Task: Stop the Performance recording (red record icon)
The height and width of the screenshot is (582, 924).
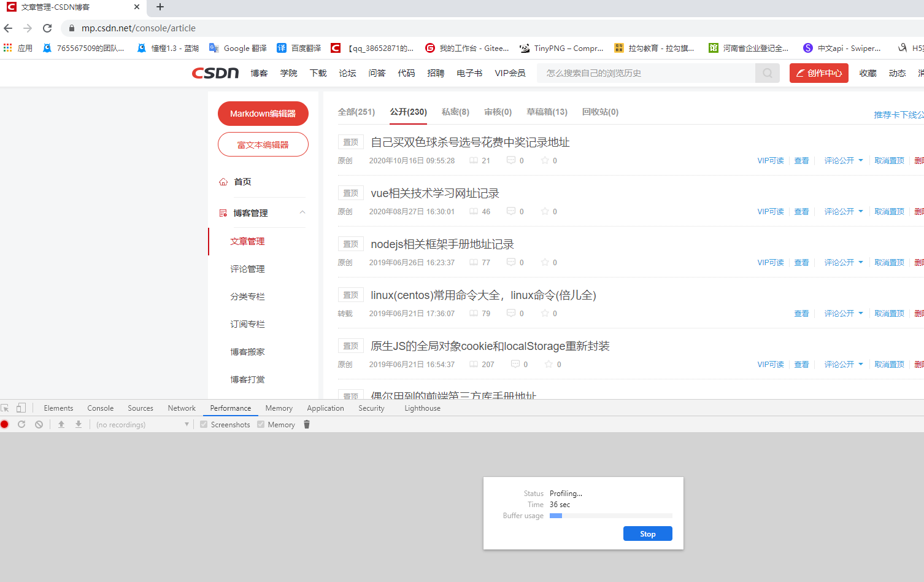Action: (x=5, y=424)
